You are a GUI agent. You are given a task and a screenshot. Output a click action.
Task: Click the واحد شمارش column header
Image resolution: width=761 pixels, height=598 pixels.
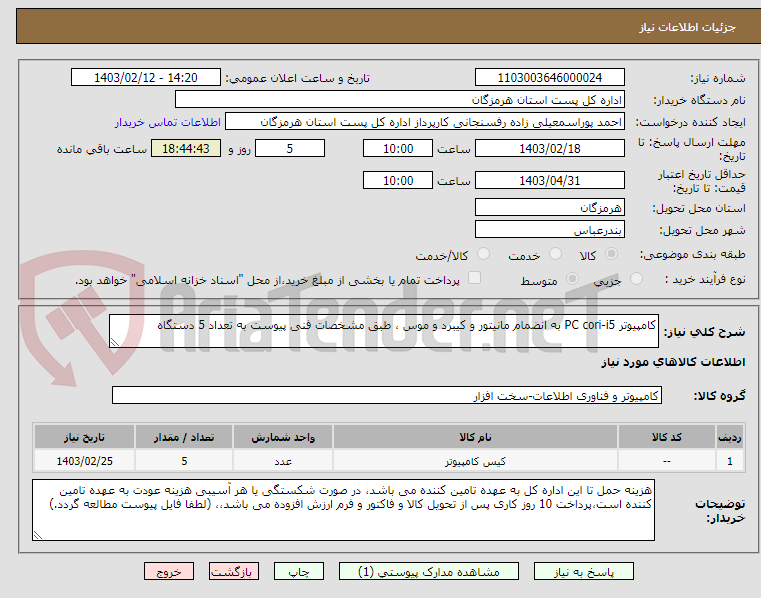(283, 437)
